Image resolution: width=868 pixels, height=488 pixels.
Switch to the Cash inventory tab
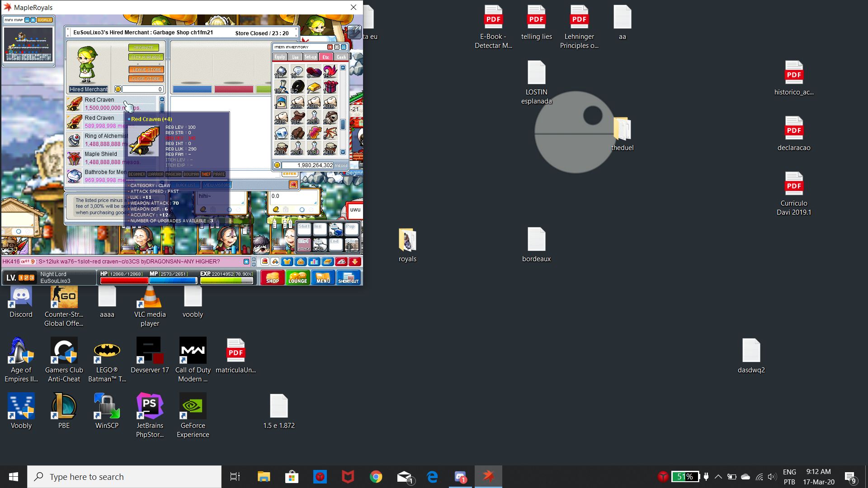[341, 57]
